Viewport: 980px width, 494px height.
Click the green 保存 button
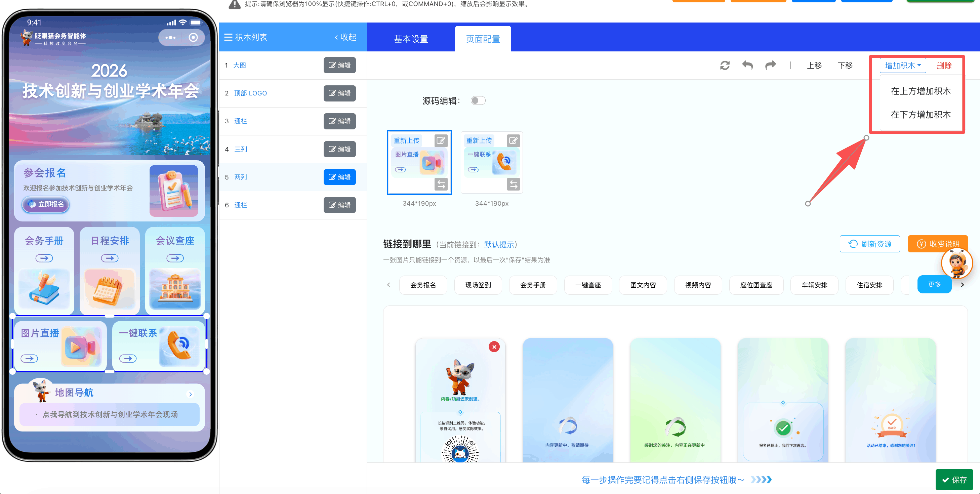tap(954, 480)
